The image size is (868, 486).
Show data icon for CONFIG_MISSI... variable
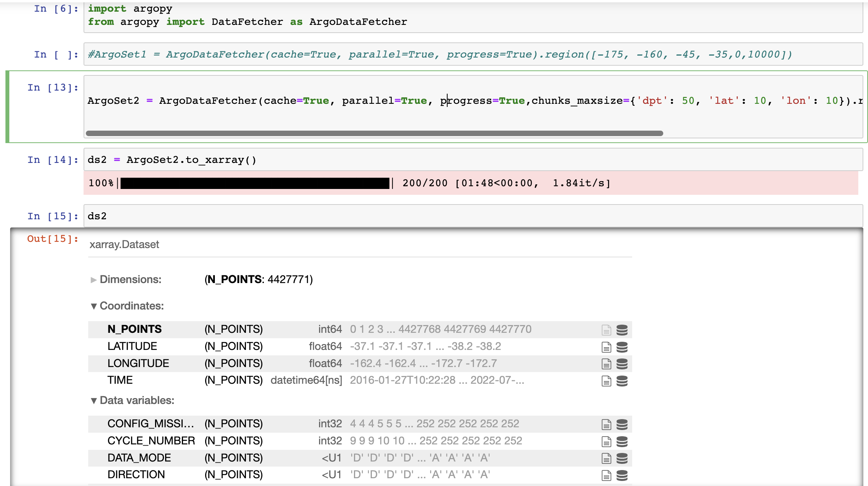tap(622, 424)
